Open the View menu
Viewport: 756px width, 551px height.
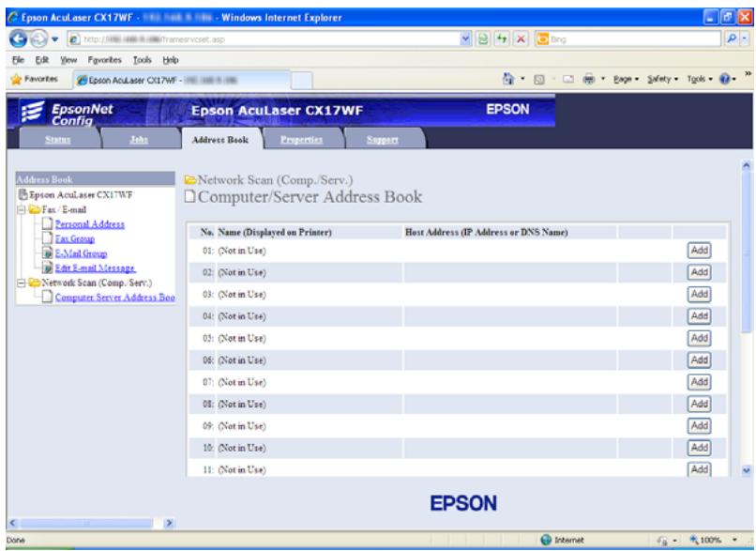click(x=68, y=60)
